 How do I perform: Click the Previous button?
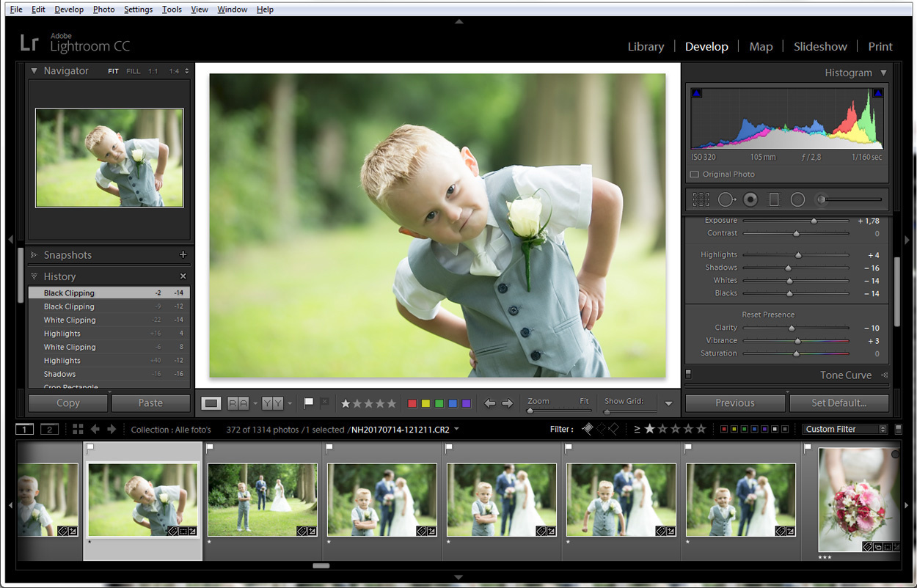click(x=734, y=403)
